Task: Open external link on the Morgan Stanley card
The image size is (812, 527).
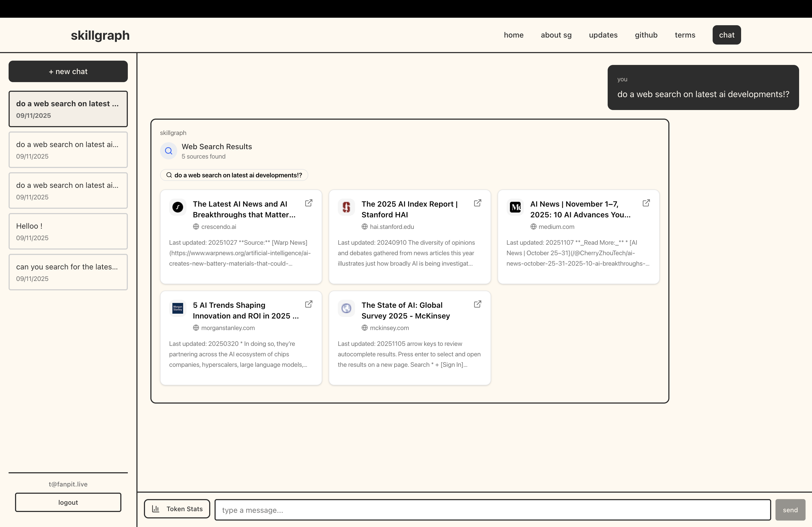Action: pos(309,304)
